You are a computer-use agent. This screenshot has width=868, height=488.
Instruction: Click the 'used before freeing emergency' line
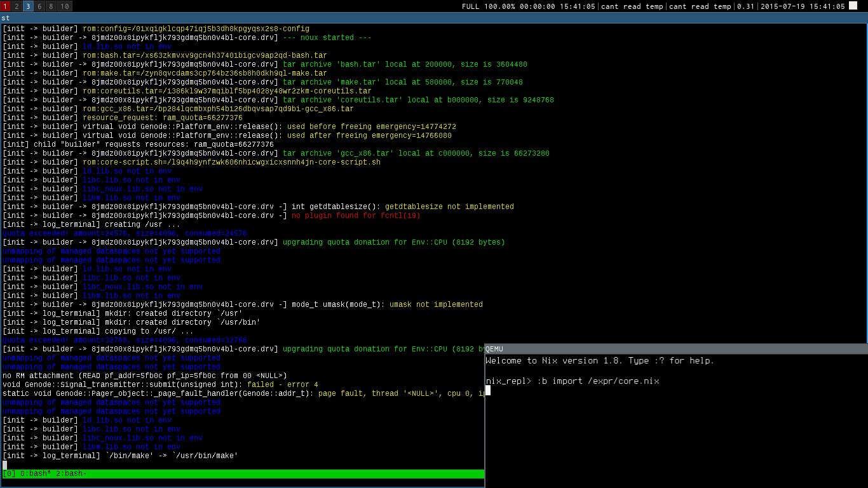pyautogui.click(x=229, y=126)
